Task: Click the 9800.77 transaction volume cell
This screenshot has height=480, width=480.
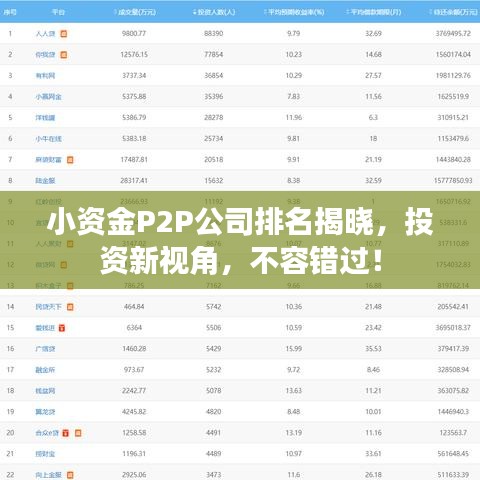Action: [x=134, y=33]
